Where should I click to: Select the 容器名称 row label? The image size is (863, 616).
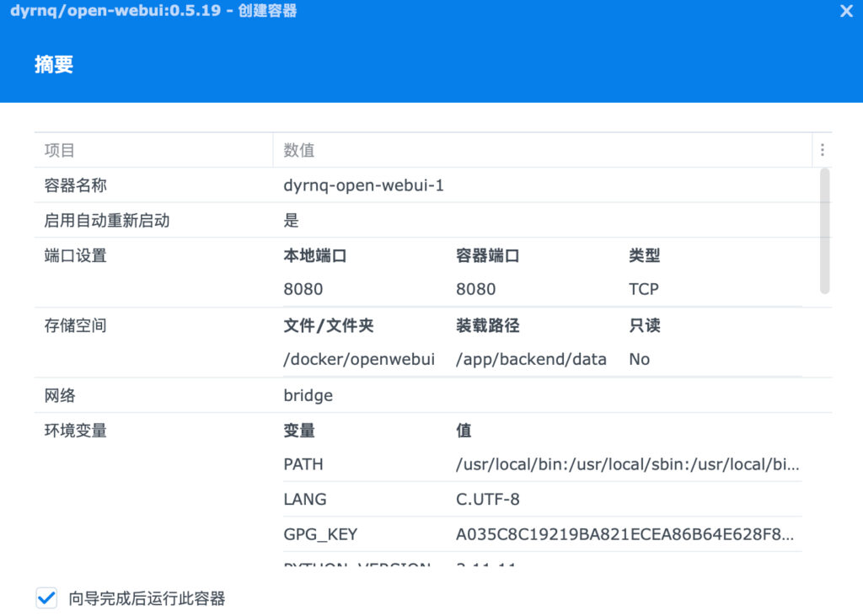click(x=75, y=185)
